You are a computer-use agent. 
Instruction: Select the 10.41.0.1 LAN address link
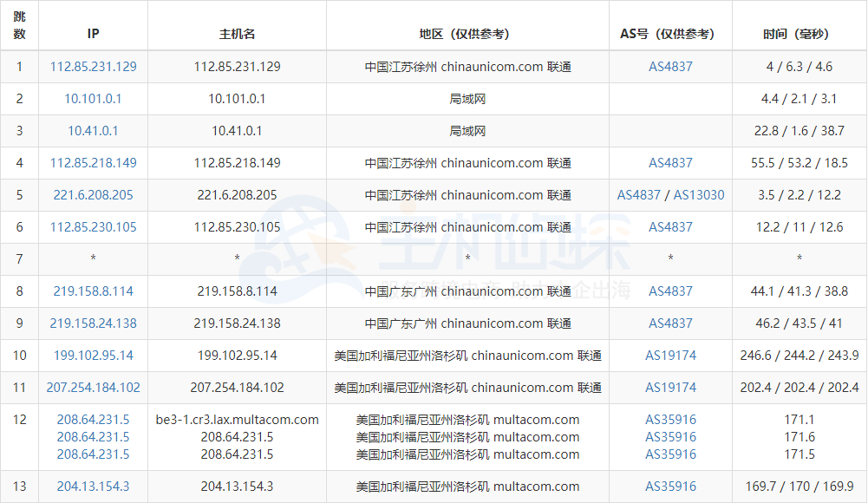pos(92,131)
